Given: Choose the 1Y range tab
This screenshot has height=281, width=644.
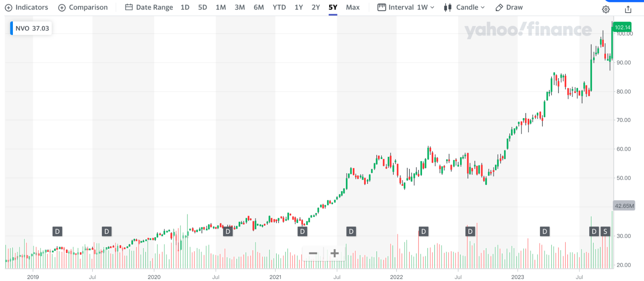Looking at the screenshot, I should 299,7.
